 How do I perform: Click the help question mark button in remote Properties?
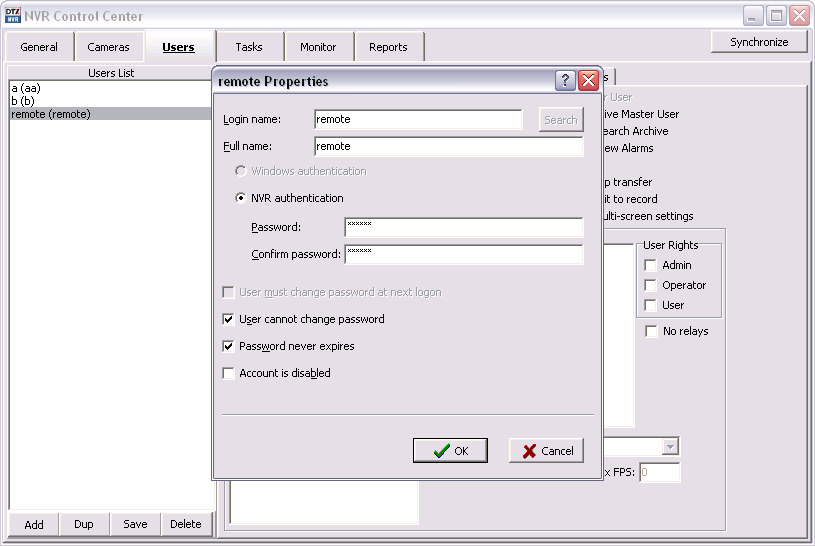[x=565, y=81]
